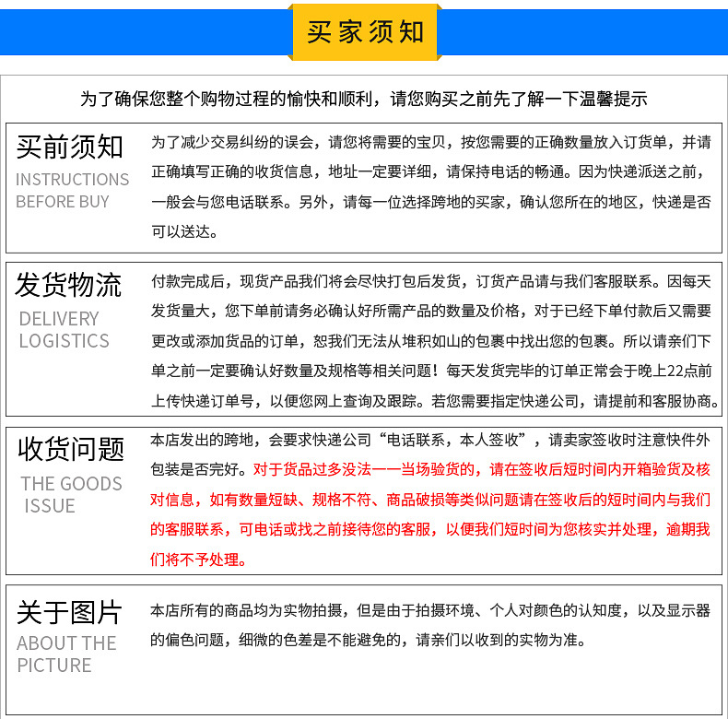
Task: Click the ABOUT THE PICTURE subtitle
Action: point(66,654)
